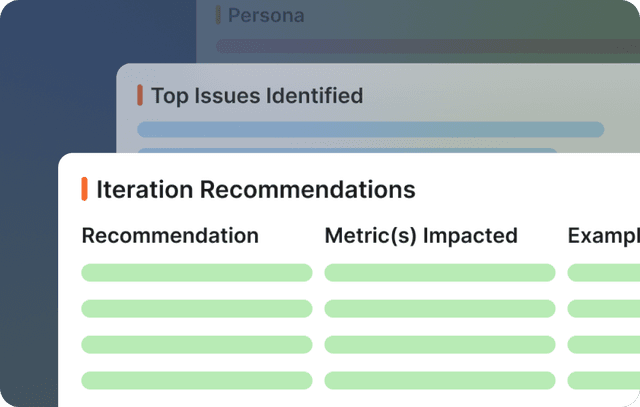The image size is (640, 407).
Task: Click the first green bar under Example column
Action: [x=604, y=272]
